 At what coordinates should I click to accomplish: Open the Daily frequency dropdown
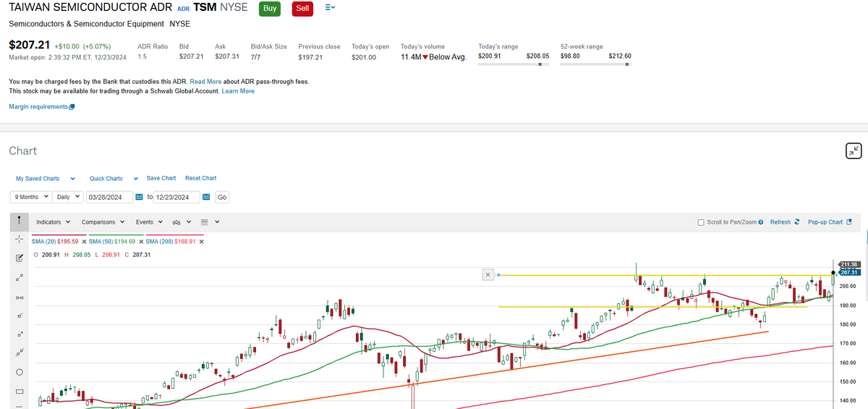(x=69, y=197)
